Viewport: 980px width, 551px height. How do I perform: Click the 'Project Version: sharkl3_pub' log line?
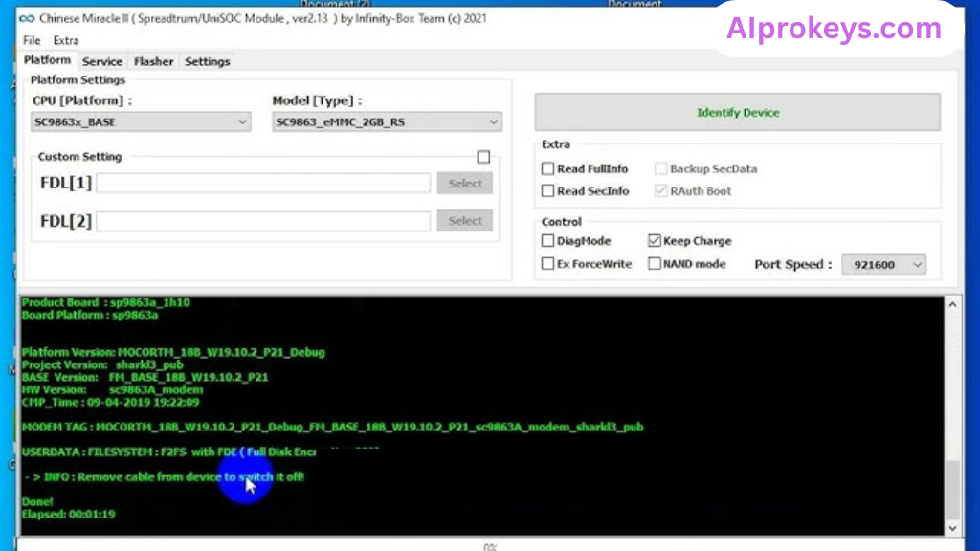[x=102, y=364]
